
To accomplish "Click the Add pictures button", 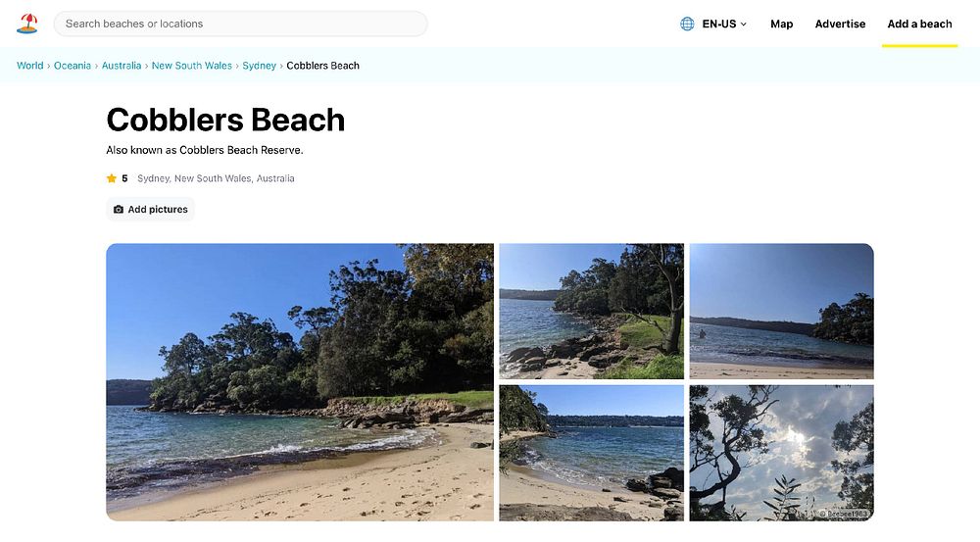I will tap(151, 210).
